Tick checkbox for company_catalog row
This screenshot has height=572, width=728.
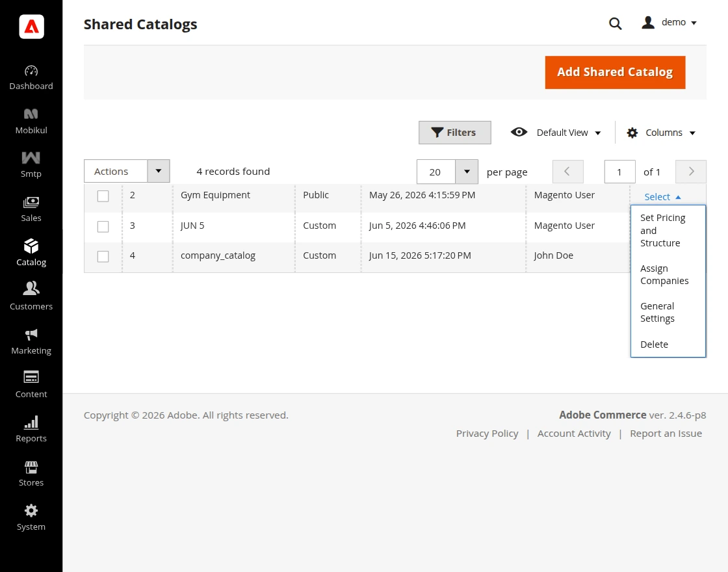103,256
